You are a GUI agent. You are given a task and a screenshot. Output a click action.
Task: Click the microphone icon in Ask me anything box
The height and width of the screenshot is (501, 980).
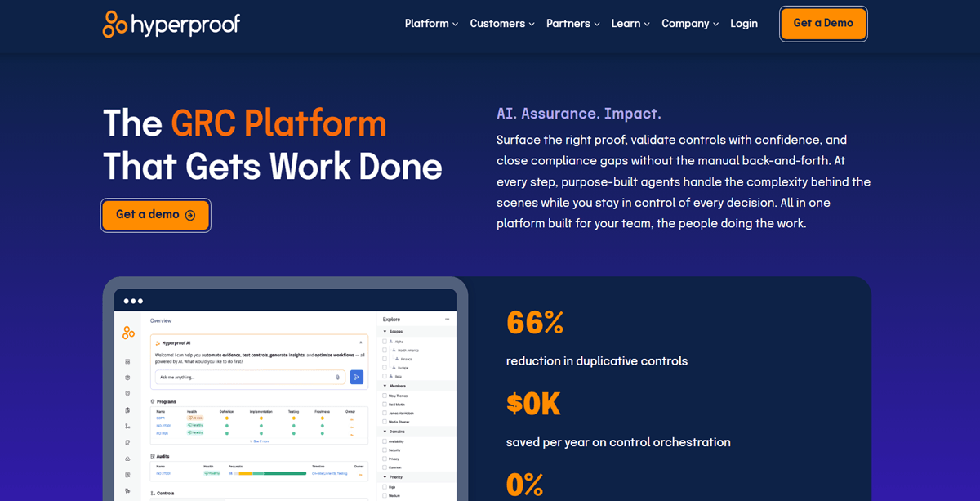point(337,377)
